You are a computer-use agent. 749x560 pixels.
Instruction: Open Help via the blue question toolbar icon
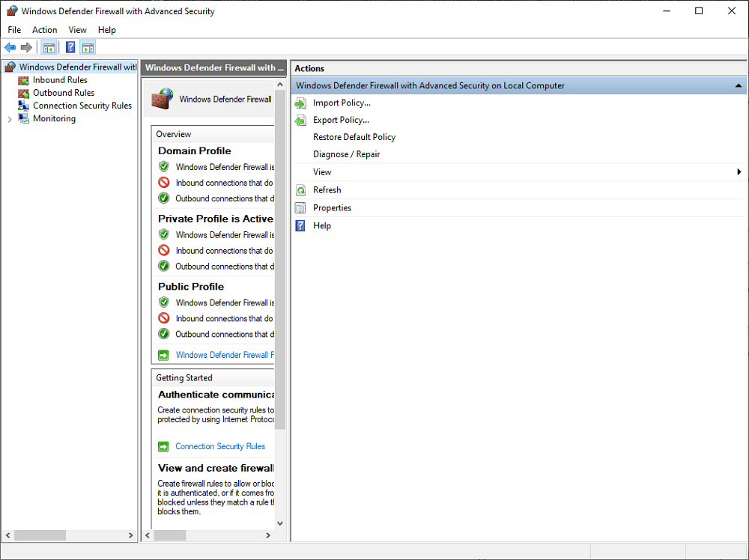point(70,47)
